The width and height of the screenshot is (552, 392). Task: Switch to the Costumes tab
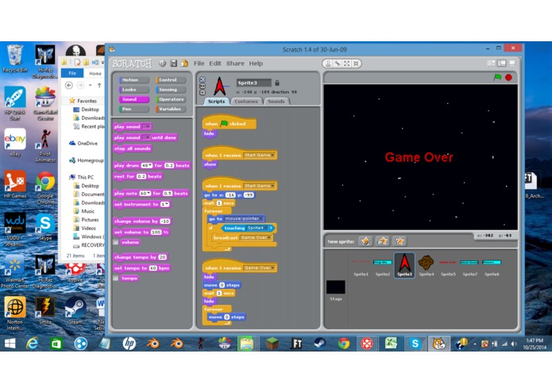(x=246, y=102)
